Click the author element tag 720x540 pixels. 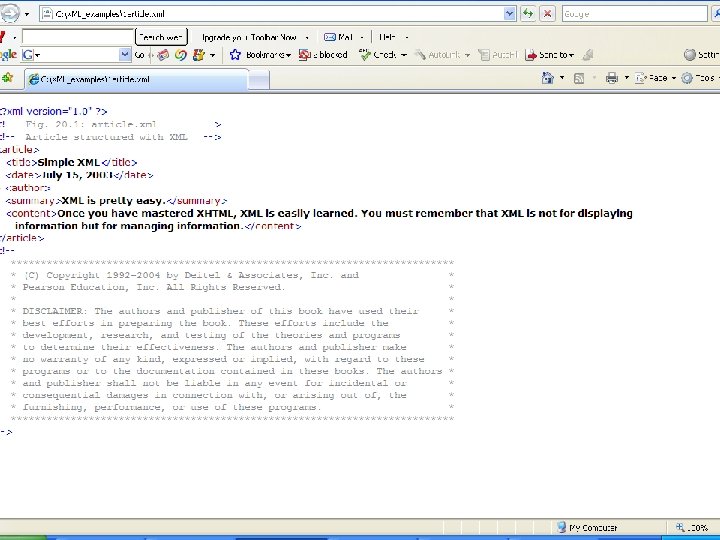point(28,188)
